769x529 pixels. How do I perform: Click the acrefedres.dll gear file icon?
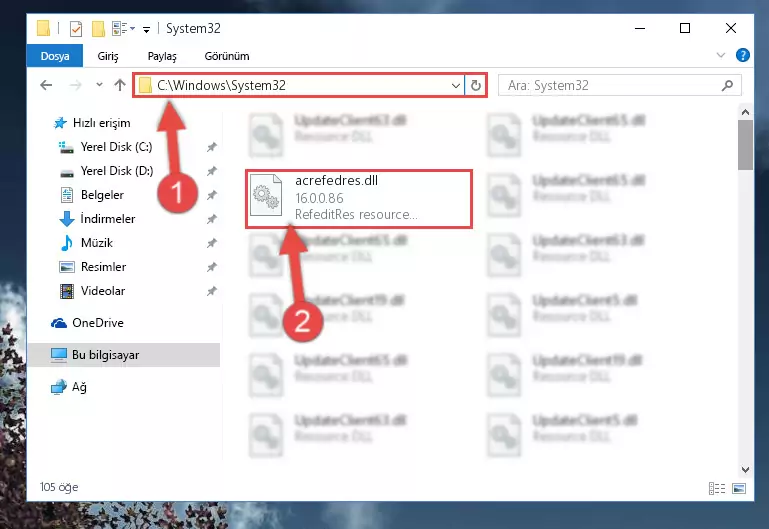click(x=266, y=195)
